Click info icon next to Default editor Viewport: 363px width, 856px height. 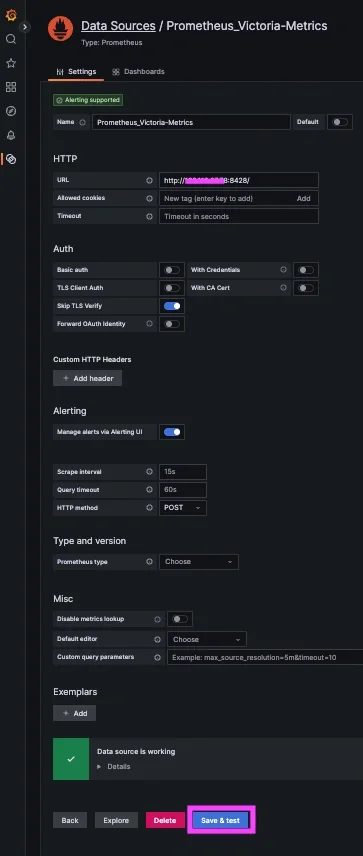(x=157, y=639)
